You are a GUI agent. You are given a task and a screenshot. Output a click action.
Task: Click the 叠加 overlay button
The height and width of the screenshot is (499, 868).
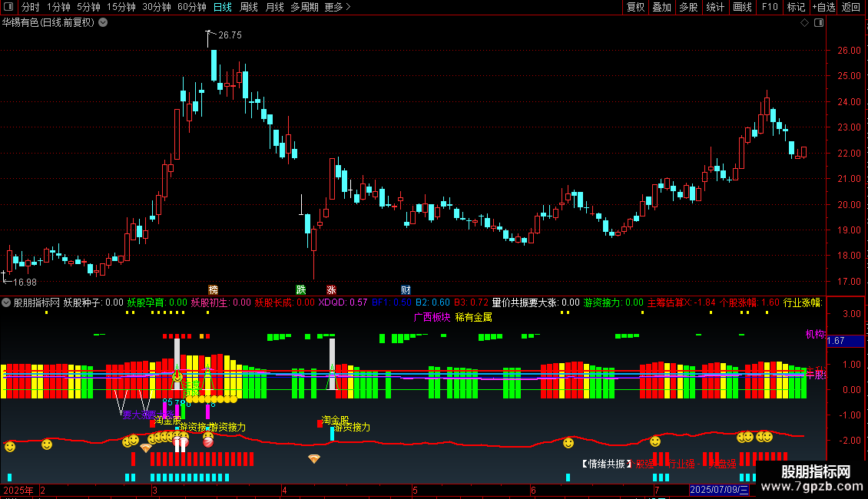[x=661, y=7]
